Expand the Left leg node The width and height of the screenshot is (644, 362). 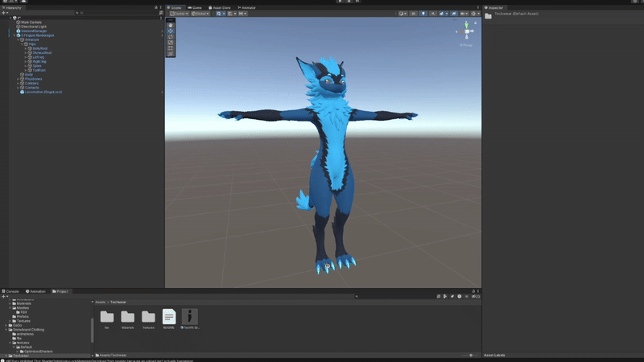(26, 57)
